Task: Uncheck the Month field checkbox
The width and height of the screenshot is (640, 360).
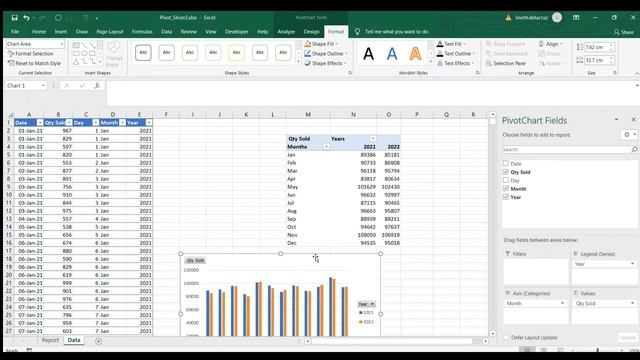Action: click(x=506, y=189)
